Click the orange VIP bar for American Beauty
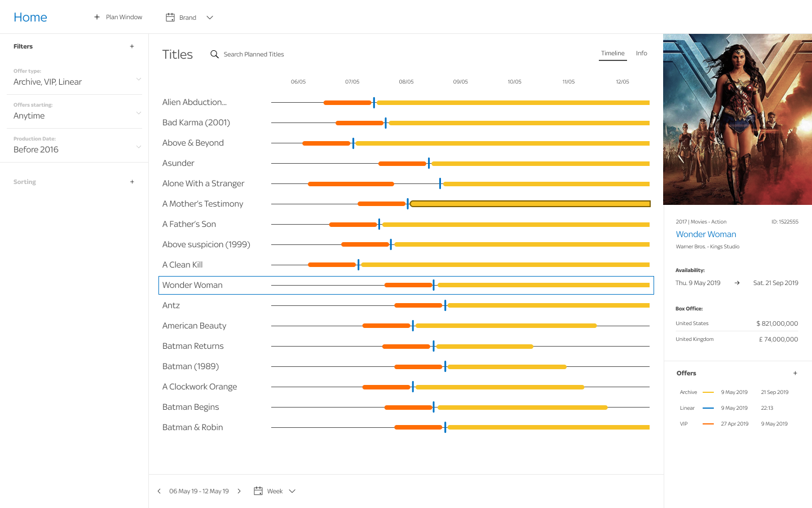Screen dimensions: 812x508 click(386, 326)
